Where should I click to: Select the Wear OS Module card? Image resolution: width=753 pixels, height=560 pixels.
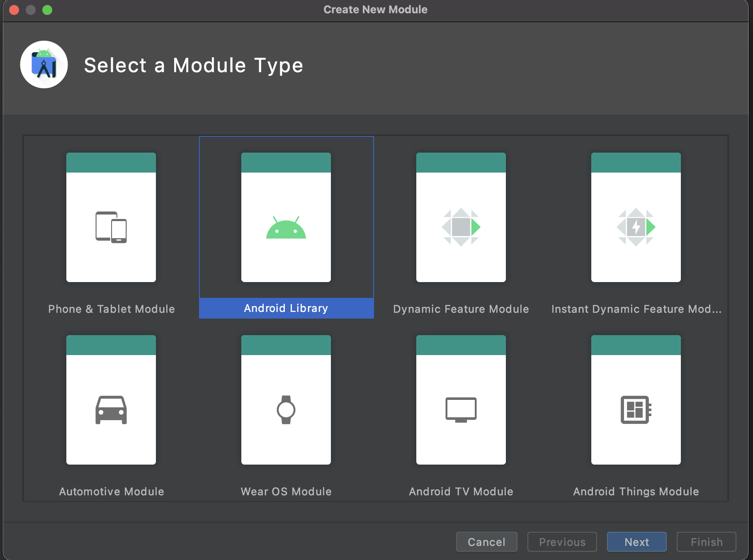point(286,400)
